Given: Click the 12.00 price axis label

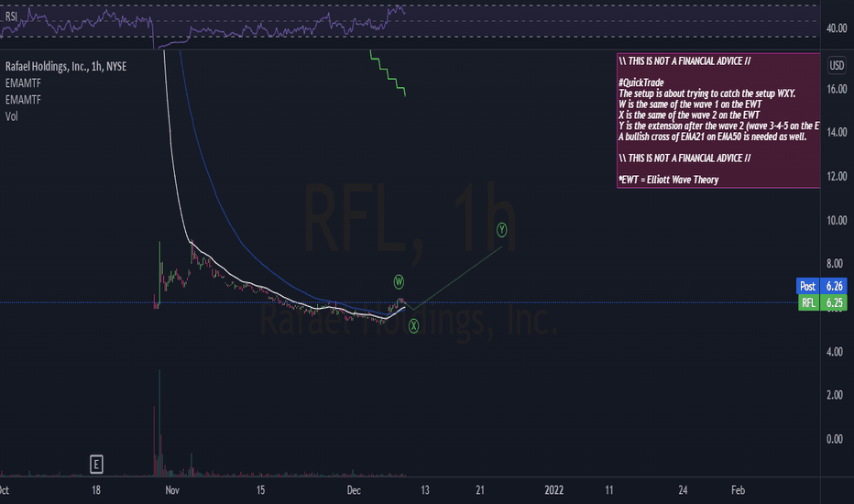Looking at the screenshot, I should (837, 176).
